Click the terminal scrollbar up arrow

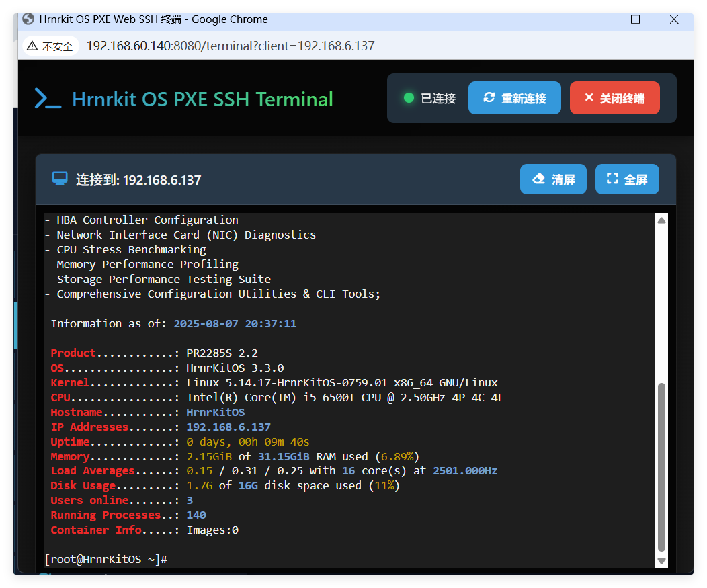pos(661,220)
